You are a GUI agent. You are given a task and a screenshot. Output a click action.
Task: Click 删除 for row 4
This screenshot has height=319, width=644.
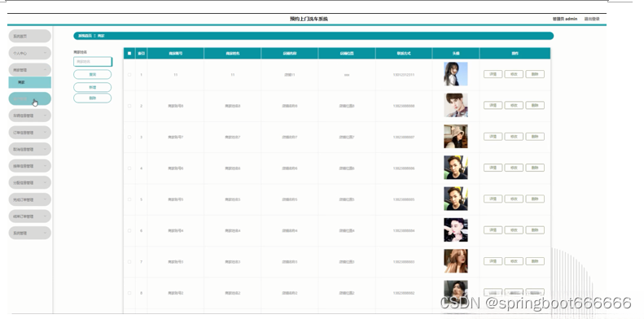pos(535,168)
